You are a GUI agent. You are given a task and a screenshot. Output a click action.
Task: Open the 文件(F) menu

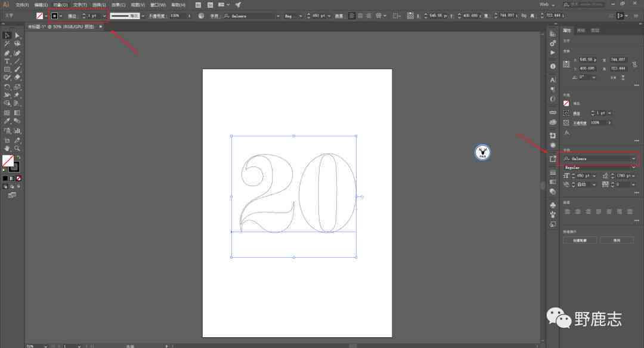(22, 5)
